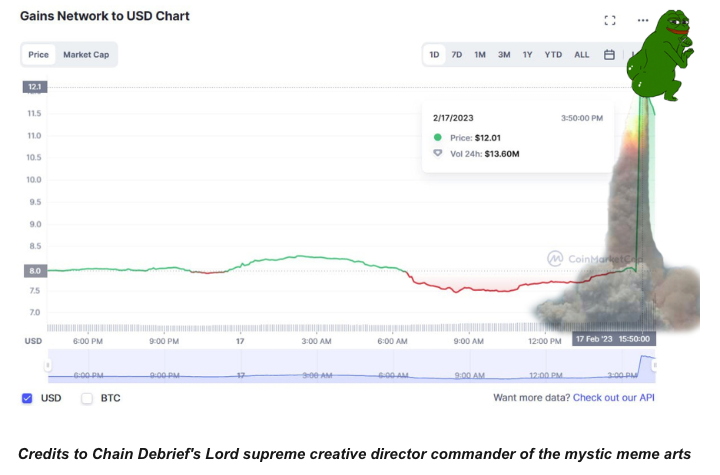The width and height of the screenshot is (720, 475).
Task: Select the 1M time range
Action: (480, 55)
